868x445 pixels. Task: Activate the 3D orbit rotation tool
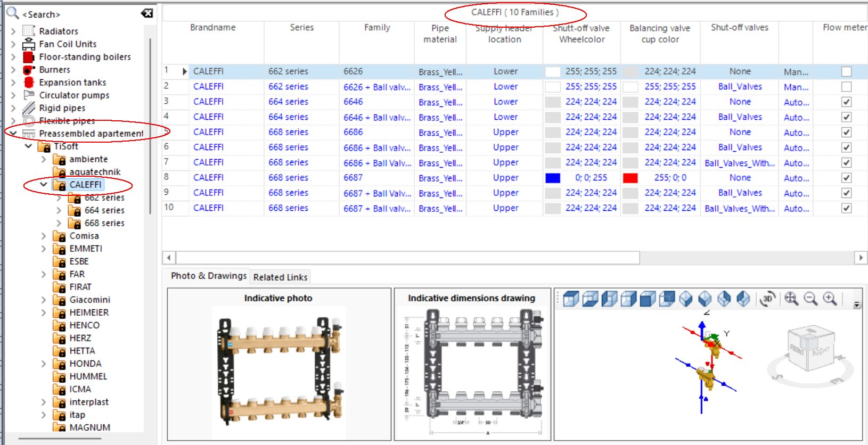[767, 299]
